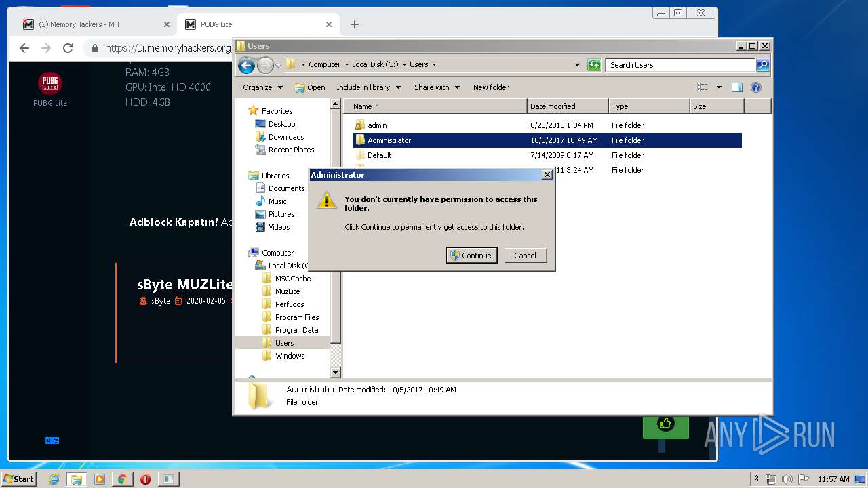Click the Explorer Forward navigation arrow

point(265,65)
